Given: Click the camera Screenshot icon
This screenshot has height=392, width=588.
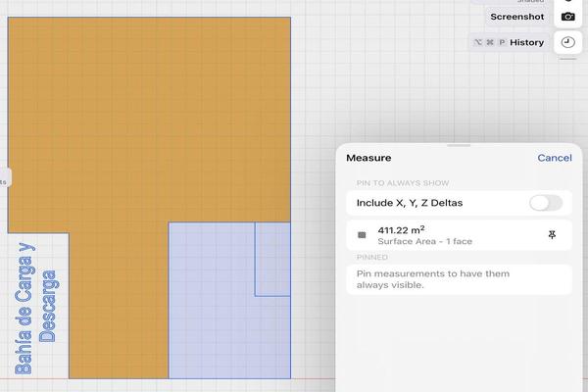Looking at the screenshot, I should pos(567,17).
